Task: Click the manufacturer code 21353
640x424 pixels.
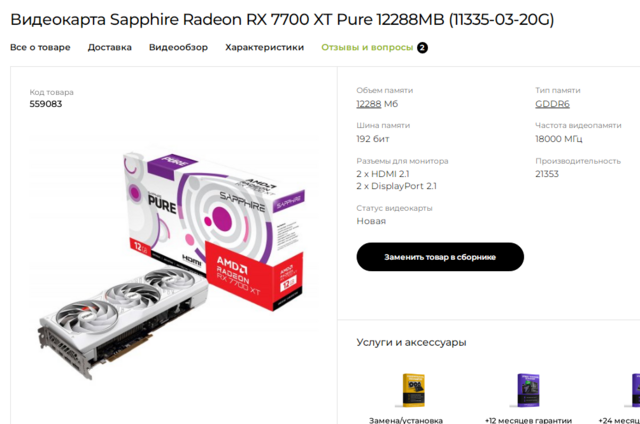Action: [x=547, y=174]
